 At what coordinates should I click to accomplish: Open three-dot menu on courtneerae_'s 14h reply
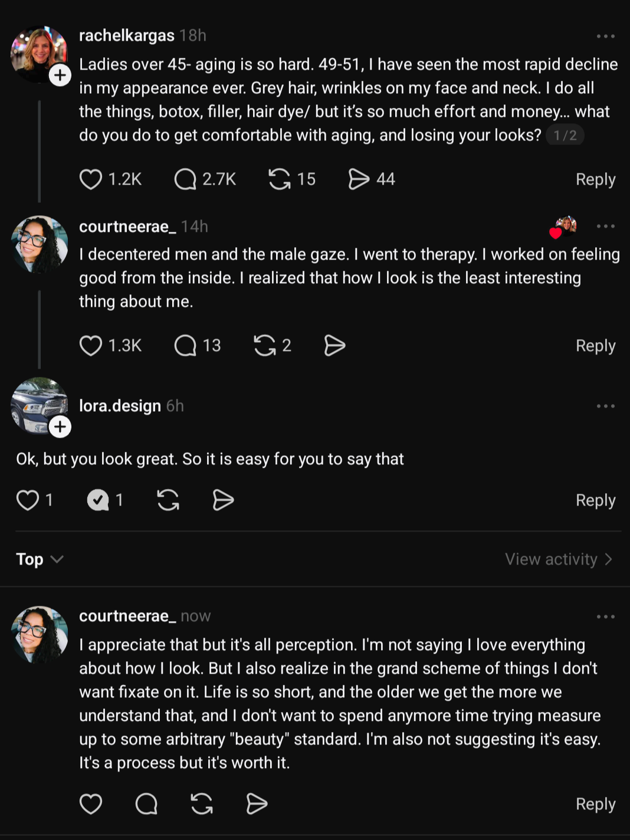(605, 227)
